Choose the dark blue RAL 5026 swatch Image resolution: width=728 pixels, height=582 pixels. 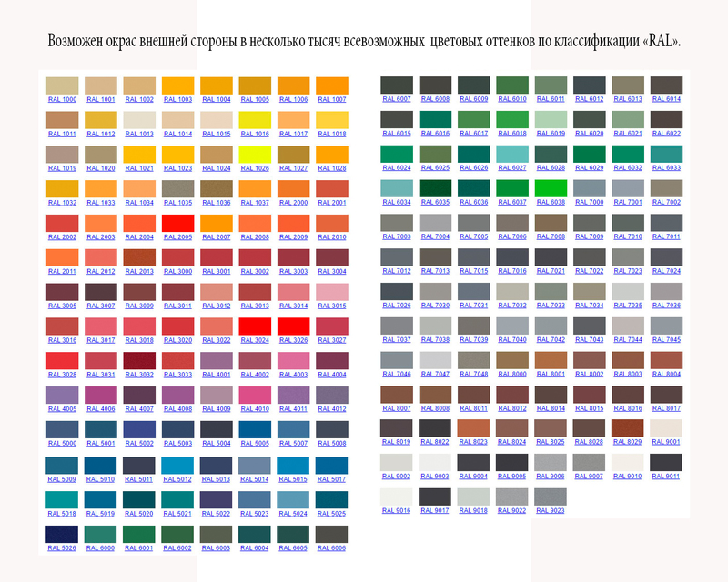62,533
